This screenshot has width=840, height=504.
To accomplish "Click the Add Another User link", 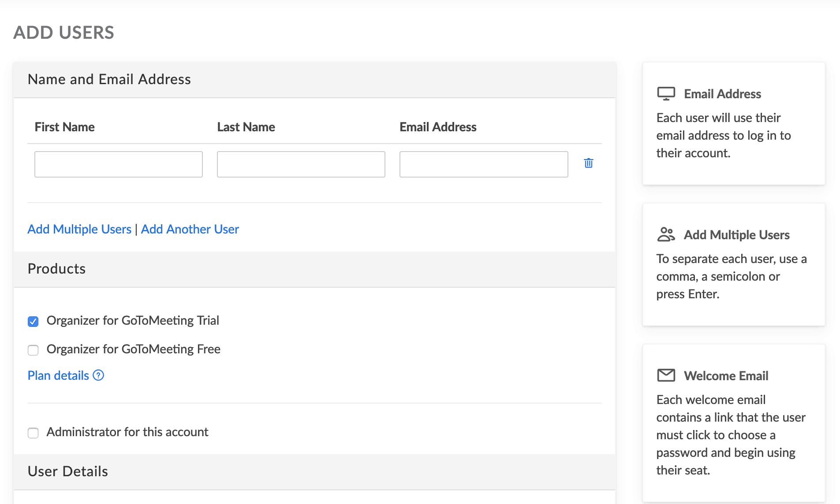I will [x=190, y=229].
